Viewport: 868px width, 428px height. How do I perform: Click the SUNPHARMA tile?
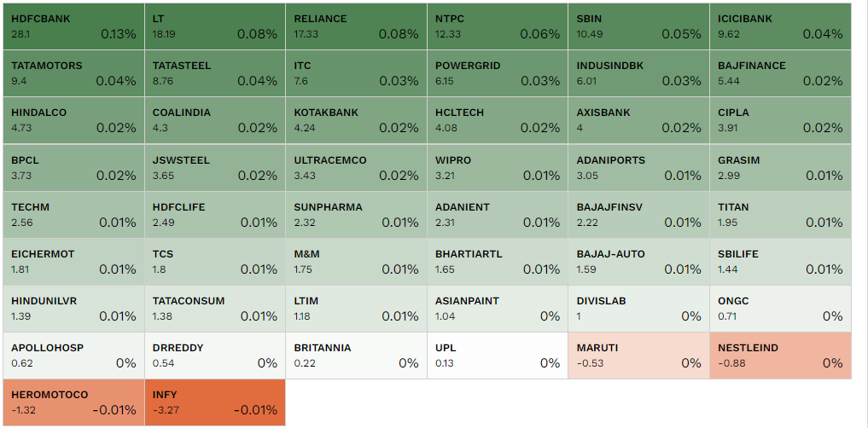(x=356, y=215)
